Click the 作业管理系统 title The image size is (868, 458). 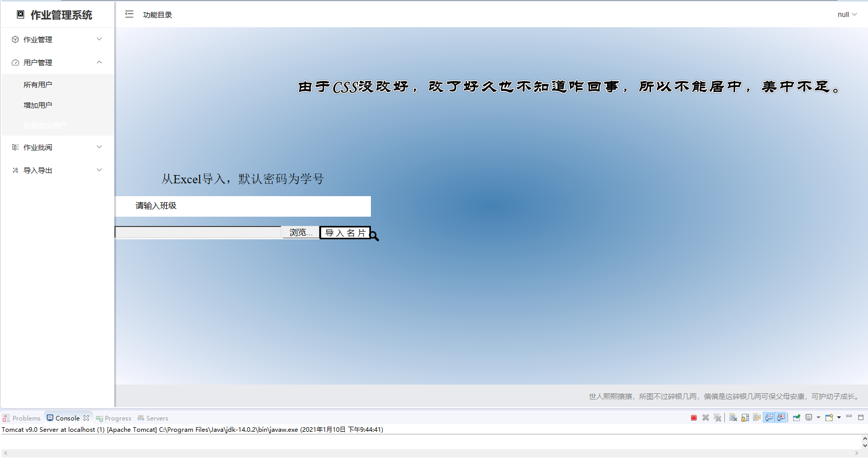point(62,15)
